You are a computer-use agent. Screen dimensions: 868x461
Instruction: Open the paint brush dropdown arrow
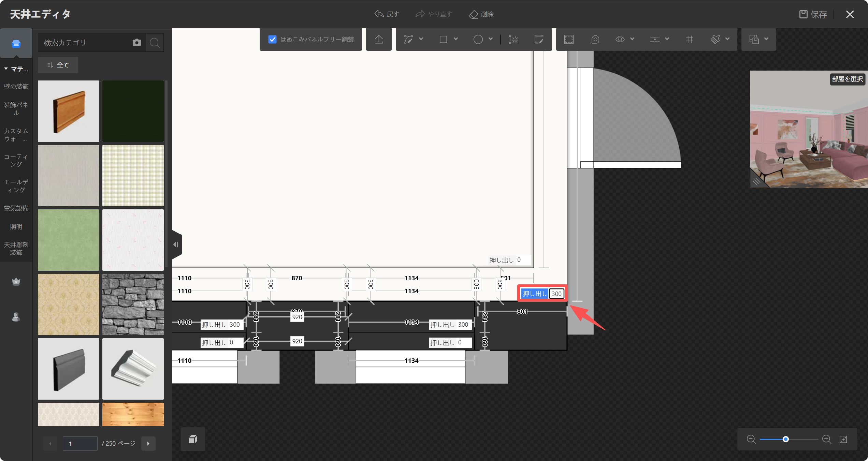tap(727, 39)
